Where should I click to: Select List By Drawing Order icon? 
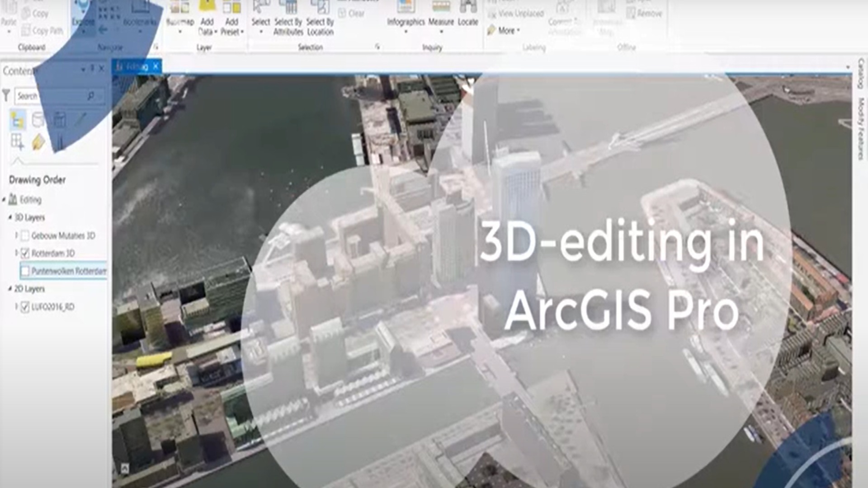18,120
